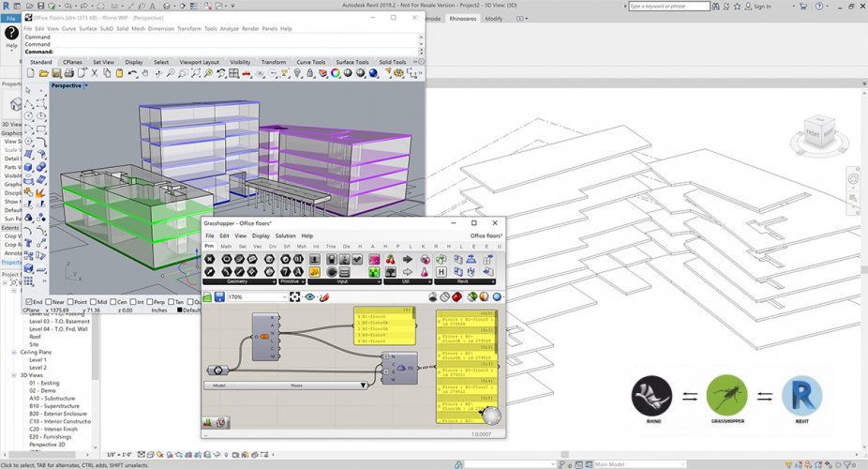Click the Default layer color swatch
Viewport: 868px width, 469px height.
[179, 310]
